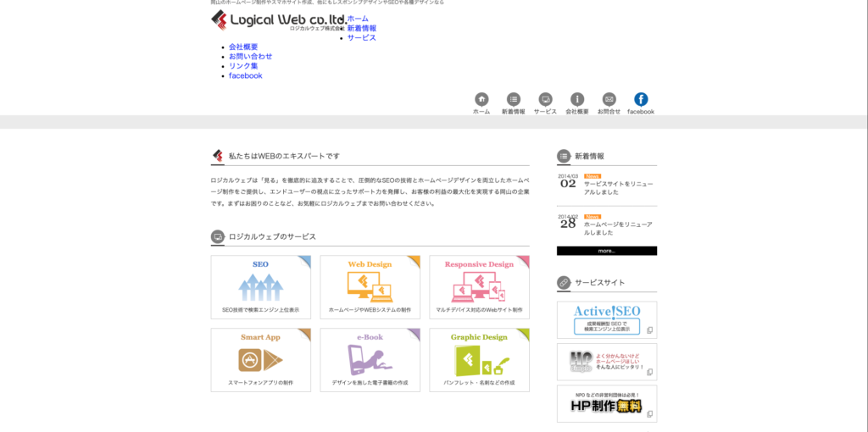Click the list icon beside 新着情報 heading

(x=564, y=156)
